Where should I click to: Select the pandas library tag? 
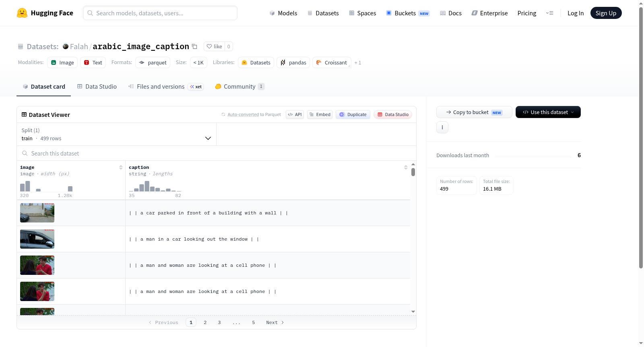293,62
